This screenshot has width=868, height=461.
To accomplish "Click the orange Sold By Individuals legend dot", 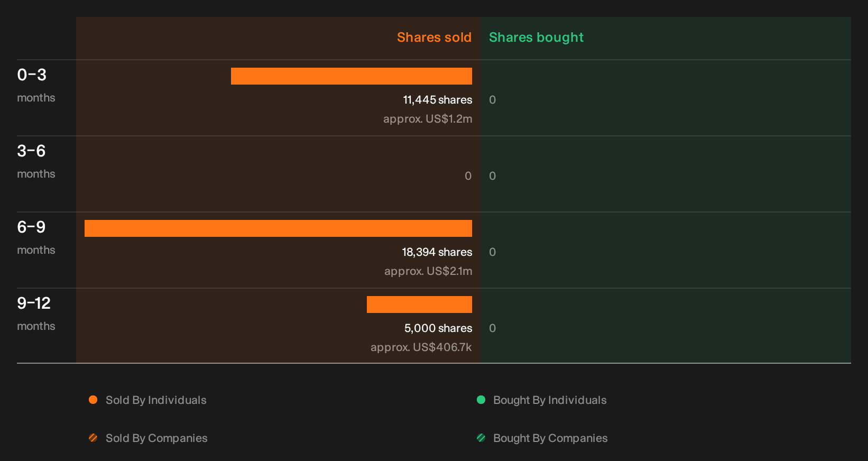I will (93, 400).
